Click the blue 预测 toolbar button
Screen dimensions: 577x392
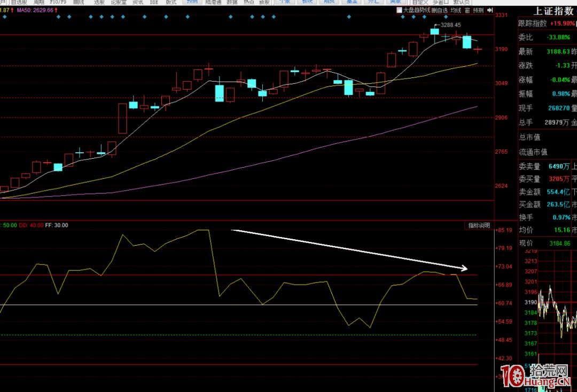192,2
